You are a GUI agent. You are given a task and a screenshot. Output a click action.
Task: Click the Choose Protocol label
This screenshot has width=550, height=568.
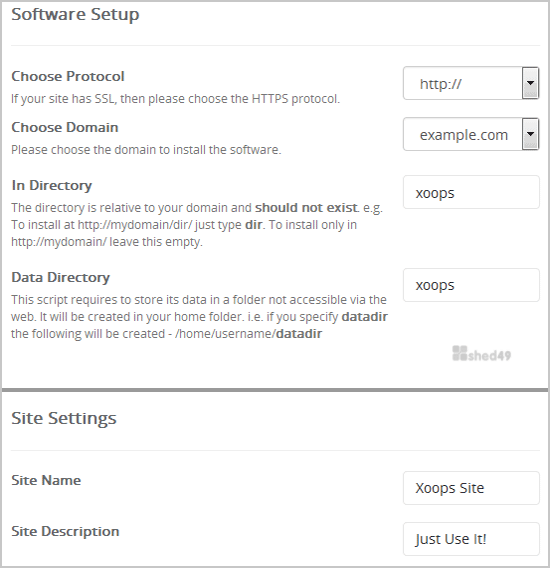click(x=68, y=76)
